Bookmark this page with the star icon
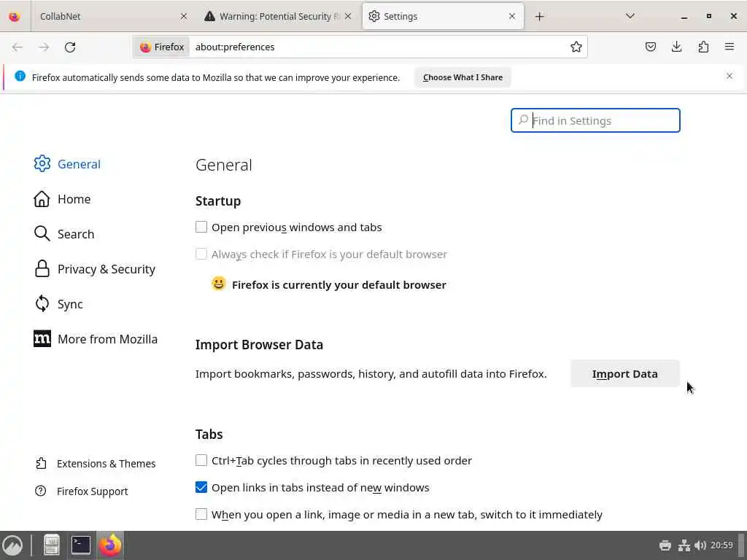 coord(576,47)
